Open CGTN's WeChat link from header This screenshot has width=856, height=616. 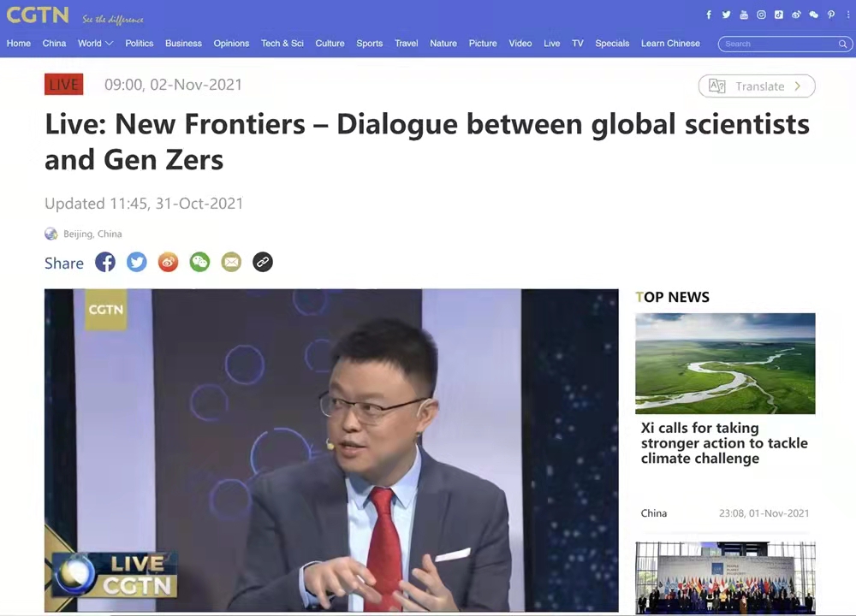point(813,15)
